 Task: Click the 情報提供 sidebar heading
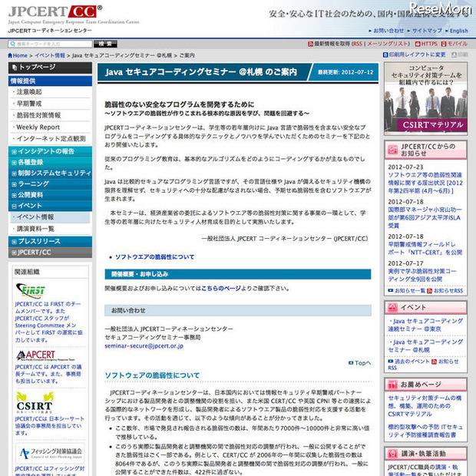[50, 81]
